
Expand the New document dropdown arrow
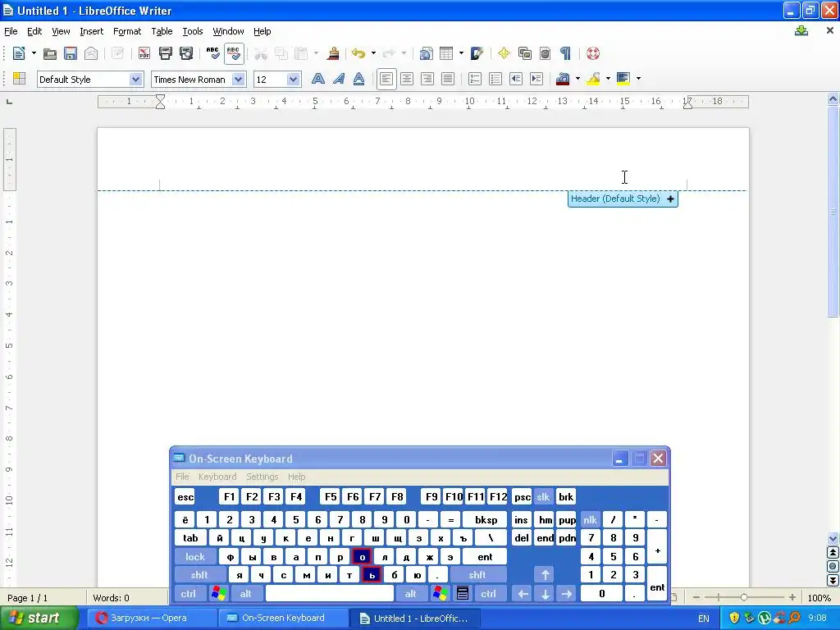click(34, 53)
